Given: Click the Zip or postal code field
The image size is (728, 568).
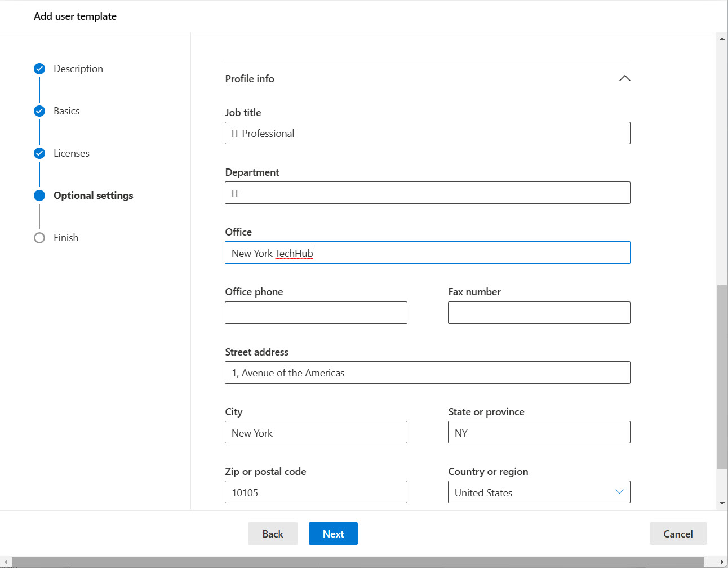Looking at the screenshot, I should pos(316,492).
